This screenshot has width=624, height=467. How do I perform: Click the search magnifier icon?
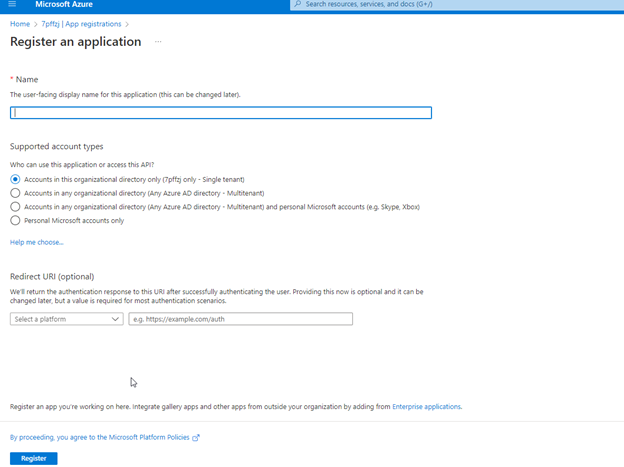[298, 4]
